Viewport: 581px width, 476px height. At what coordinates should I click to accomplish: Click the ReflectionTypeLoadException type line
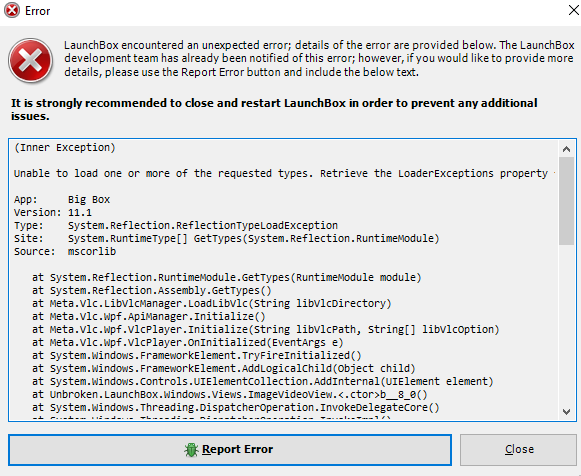(x=176, y=225)
